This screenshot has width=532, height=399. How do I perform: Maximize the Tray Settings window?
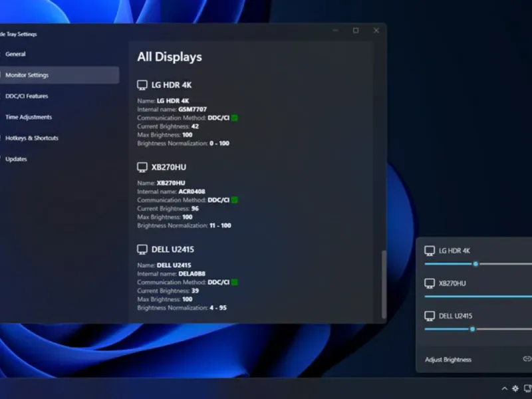tap(356, 31)
